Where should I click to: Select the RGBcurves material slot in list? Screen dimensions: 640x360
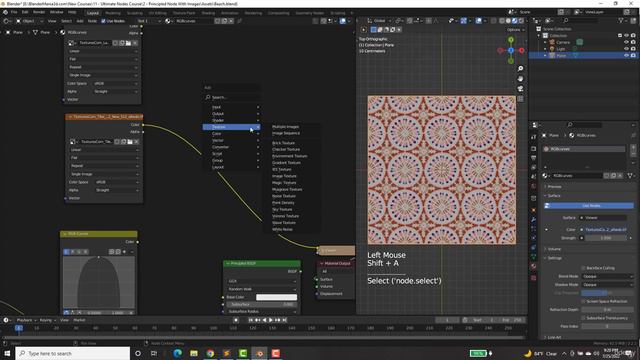click(584, 149)
